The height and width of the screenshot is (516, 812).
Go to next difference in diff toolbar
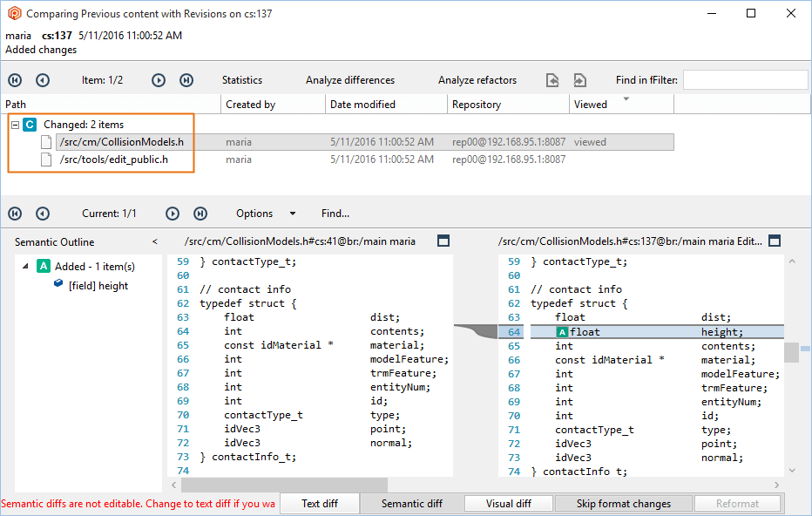173,214
